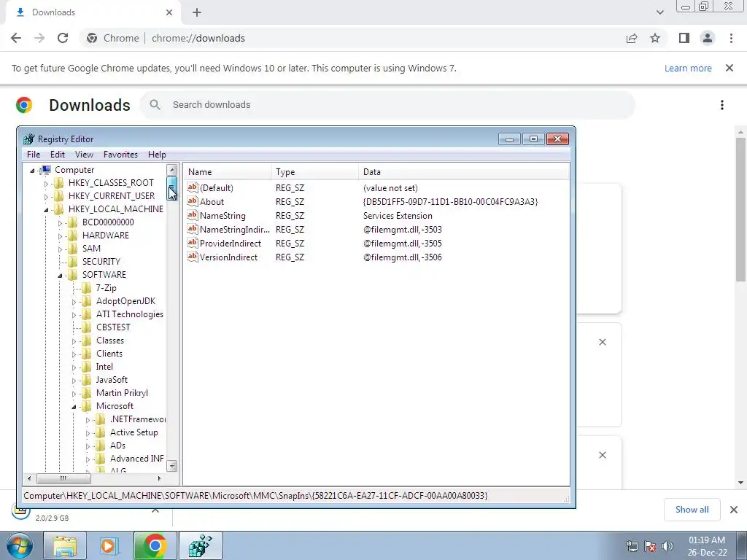Open the Help menu in Registry Editor
Viewport: 747px width, 560px height.
click(x=157, y=155)
